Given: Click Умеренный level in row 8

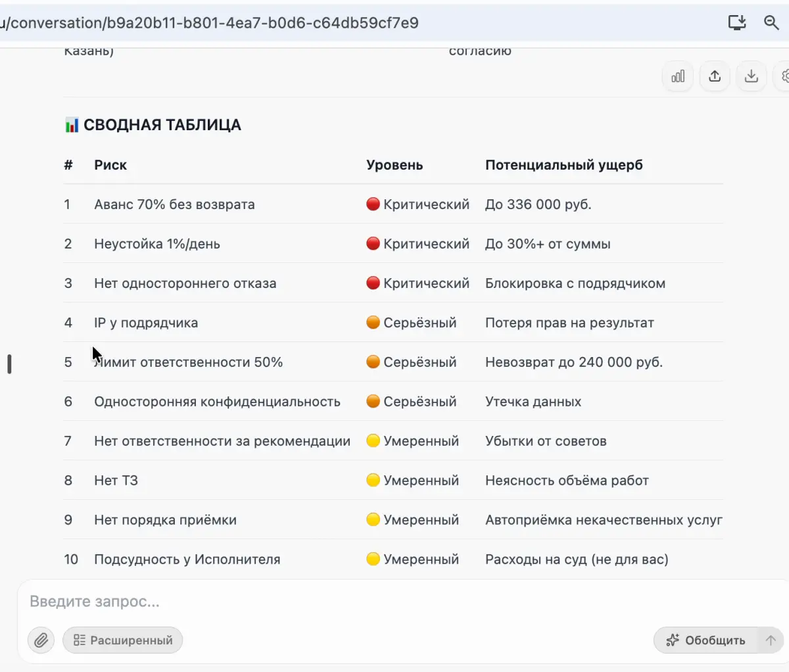Looking at the screenshot, I should pos(413,481).
